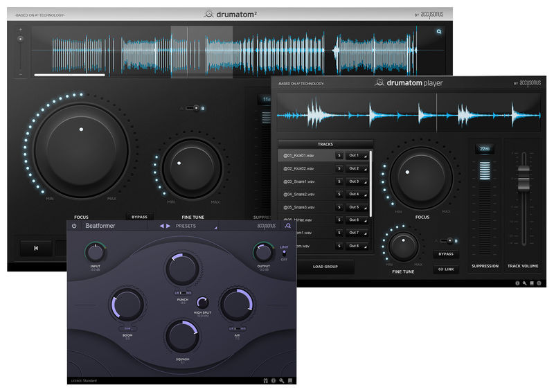Select the @02_Kick02.wav track
554x392 pixels.
click(x=306, y=168)
